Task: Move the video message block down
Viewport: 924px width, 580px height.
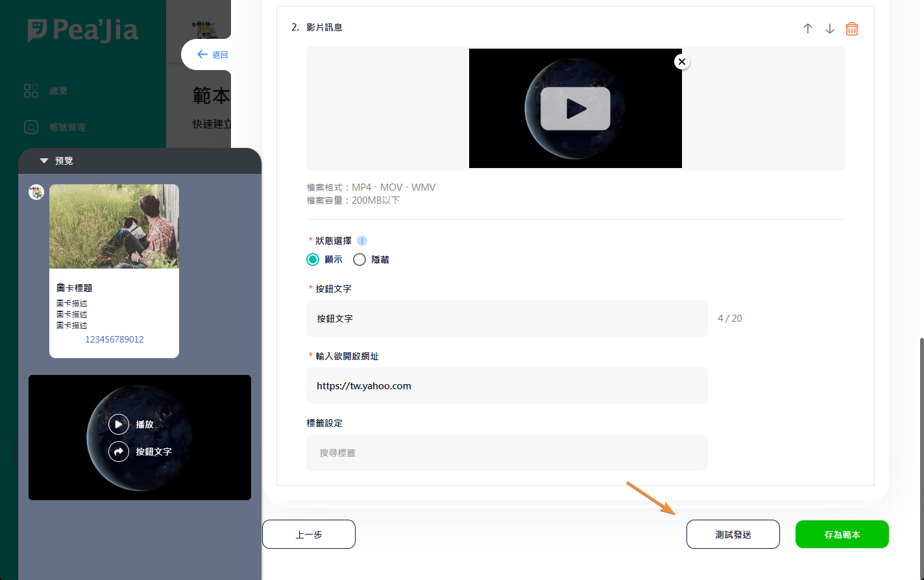Action: coord(829,29)
